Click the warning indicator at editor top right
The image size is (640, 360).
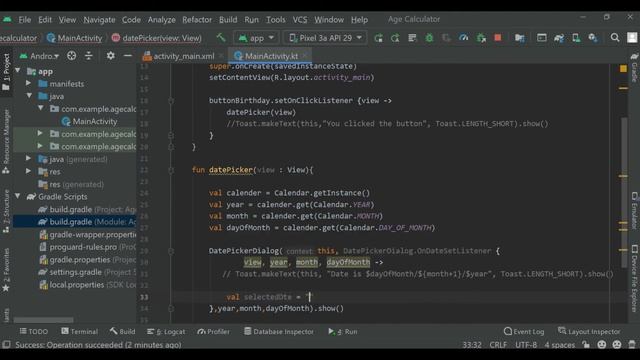623,69
